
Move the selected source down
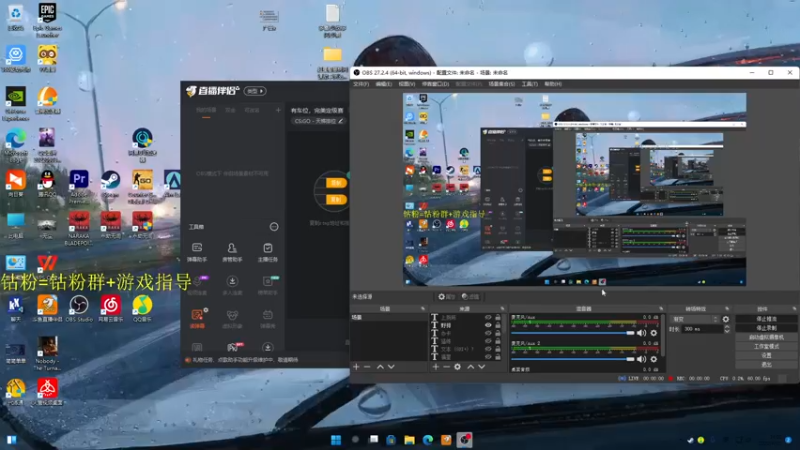click(482, 366)
